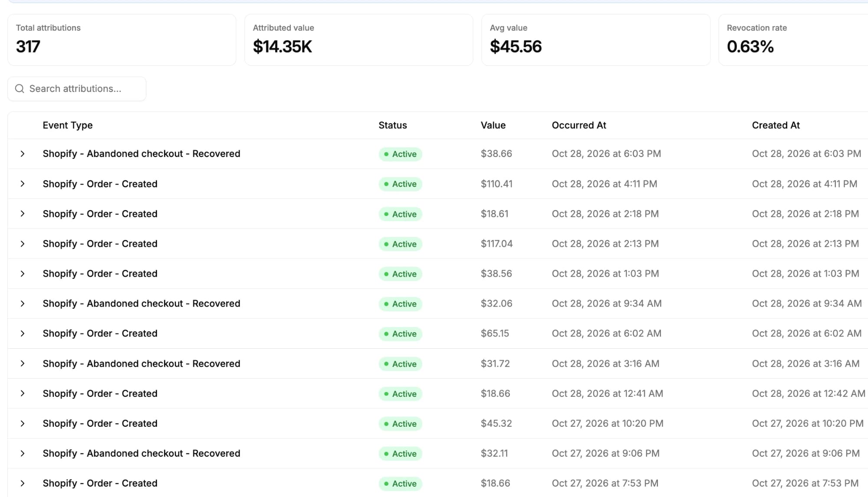Expand the row valued $38.66

[x=23, y=154]
